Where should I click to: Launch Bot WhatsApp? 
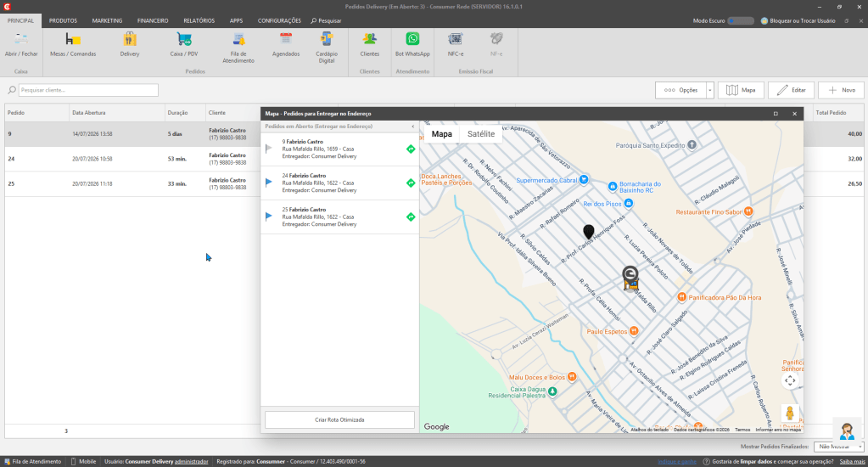[x=412, y=44]
